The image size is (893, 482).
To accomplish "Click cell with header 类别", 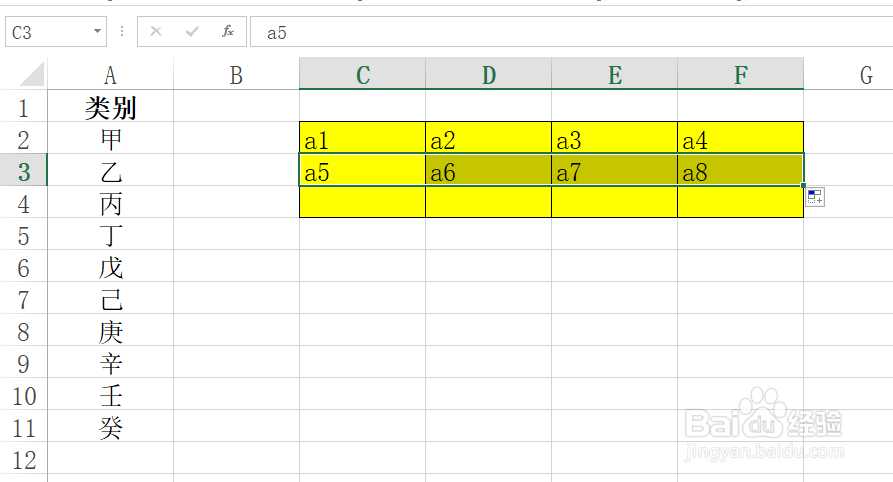I will (110, 106).
